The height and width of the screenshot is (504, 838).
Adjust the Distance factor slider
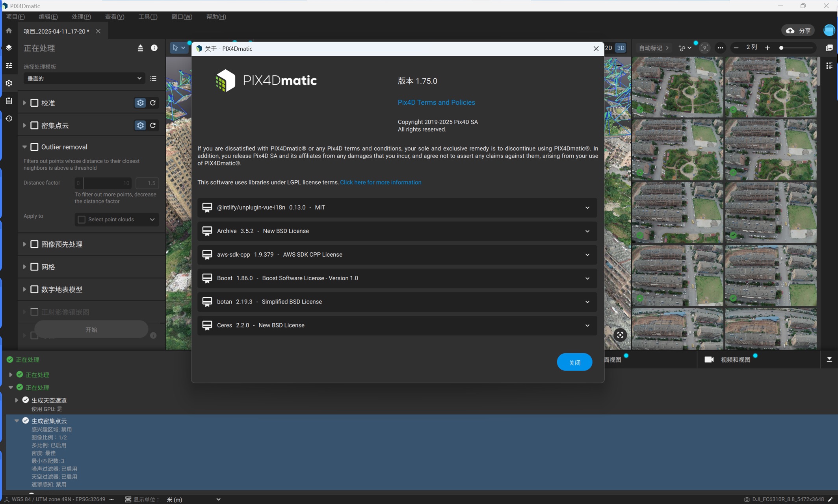tap(104, 183)
